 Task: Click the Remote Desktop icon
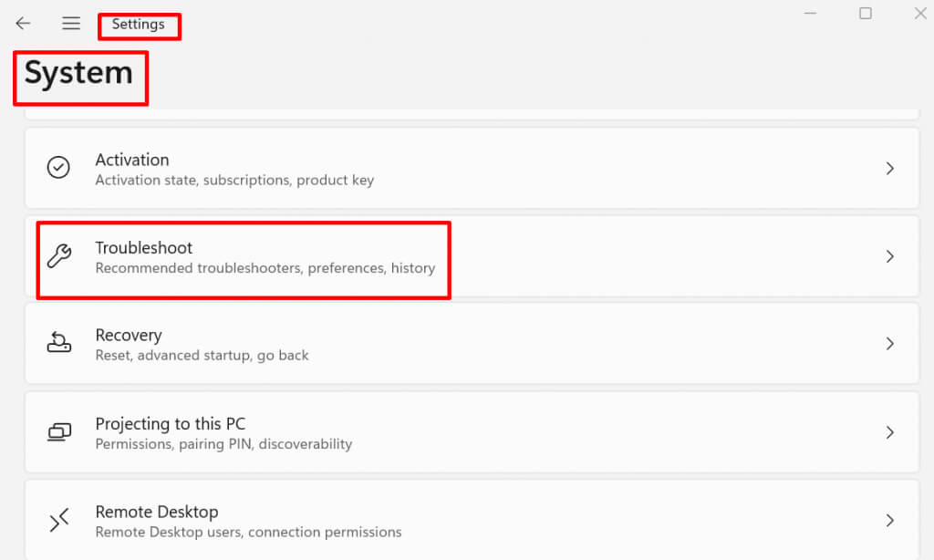tap(58, 521)
